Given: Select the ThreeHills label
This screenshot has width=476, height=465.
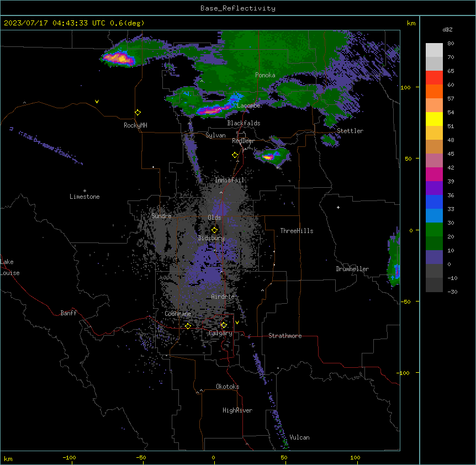Looking at the screenshot, I should pos(297,231).
